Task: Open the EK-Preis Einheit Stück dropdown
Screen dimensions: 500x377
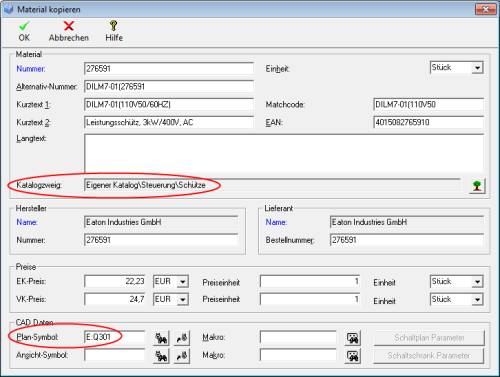Action: click(x=477, y=282)
